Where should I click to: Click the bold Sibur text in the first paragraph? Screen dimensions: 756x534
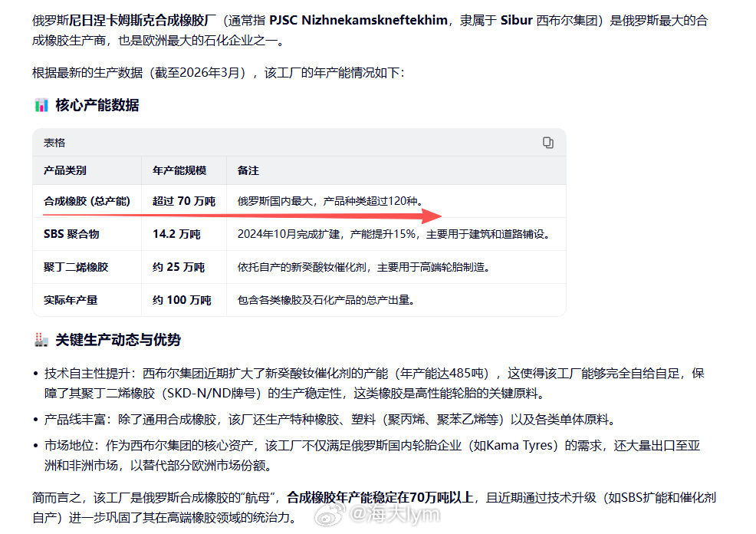pos(516,20)
